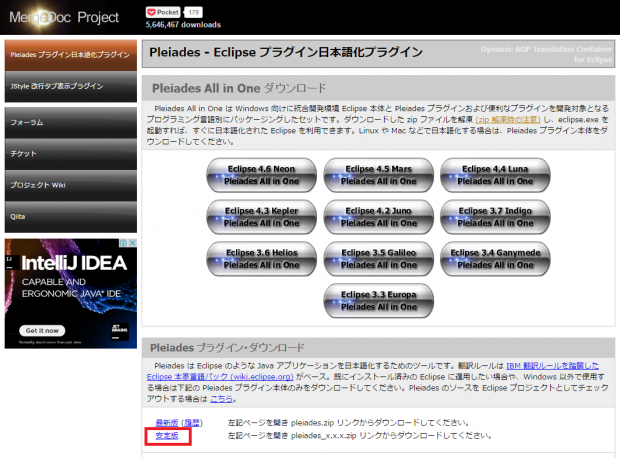Open the 安定版 stable release link
The height and width of the screenshot is (458, 620).
coord(166,436)
